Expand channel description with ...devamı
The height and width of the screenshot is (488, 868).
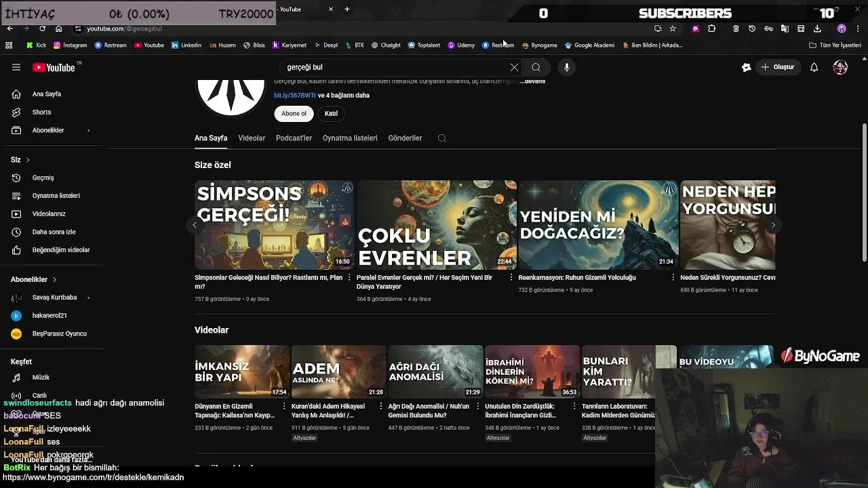coord(532,81)
